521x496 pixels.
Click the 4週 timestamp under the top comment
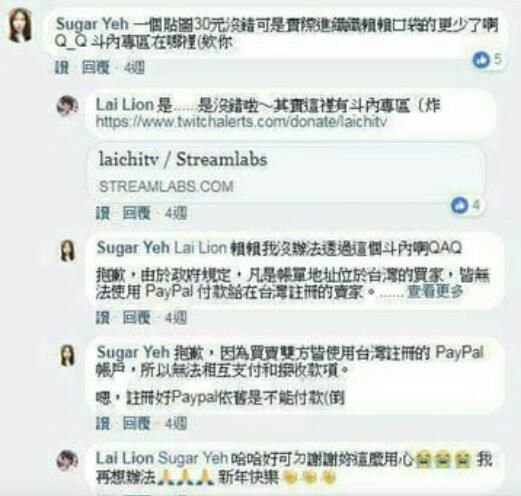pyautogui.click(x=135, y=68)
